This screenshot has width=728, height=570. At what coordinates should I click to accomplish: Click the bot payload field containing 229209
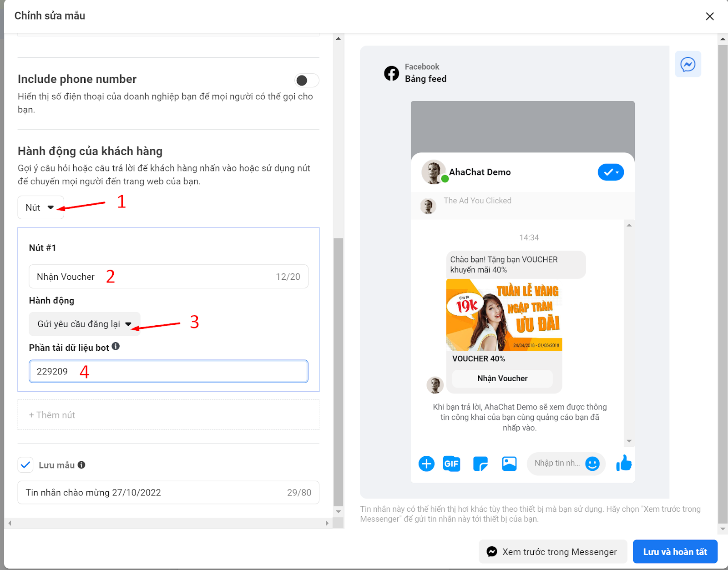click(168, 371)
